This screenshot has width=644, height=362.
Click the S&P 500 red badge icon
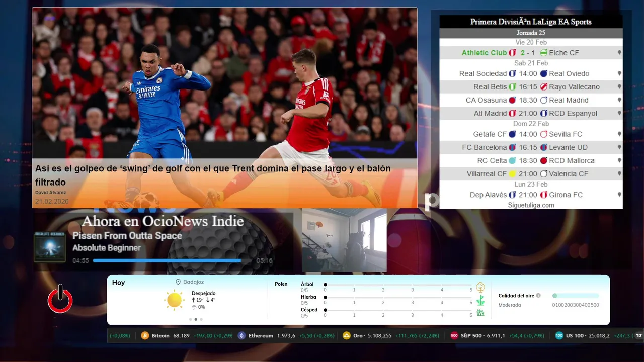coord(454,335)
